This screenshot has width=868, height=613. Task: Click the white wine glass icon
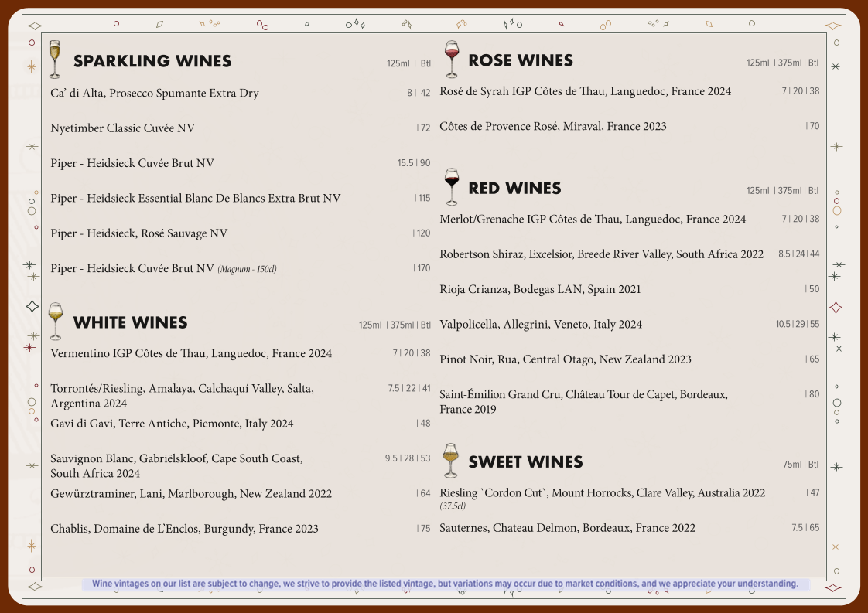[x=56, y=322]
